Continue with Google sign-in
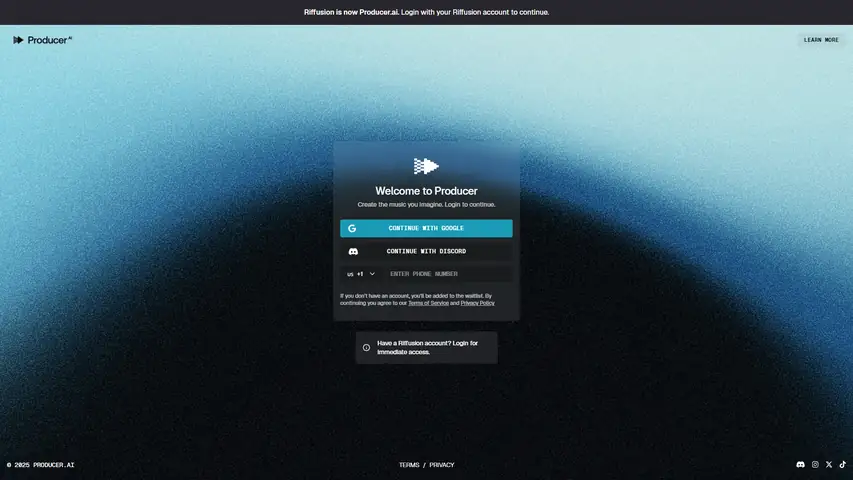853x480 pixels. [x=426, y=228]
